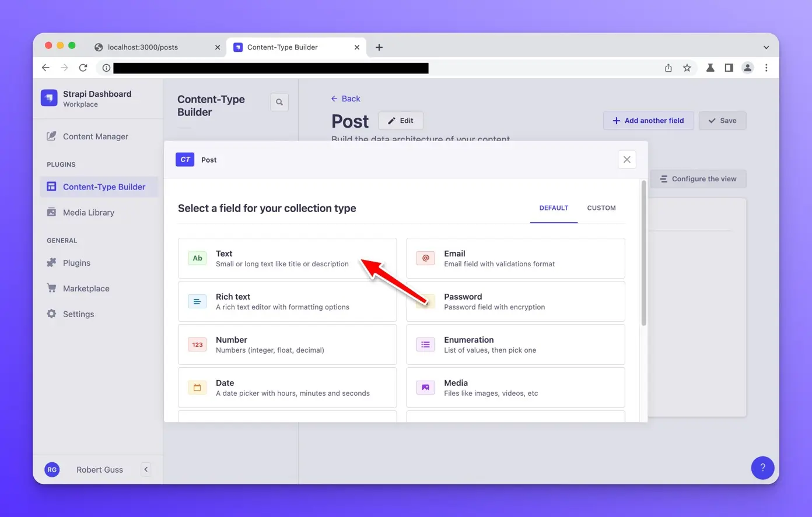The height and width of the screenshot is (517, 812).
Task: Click the CT Post badge icon
Action: tap(185, 160)
